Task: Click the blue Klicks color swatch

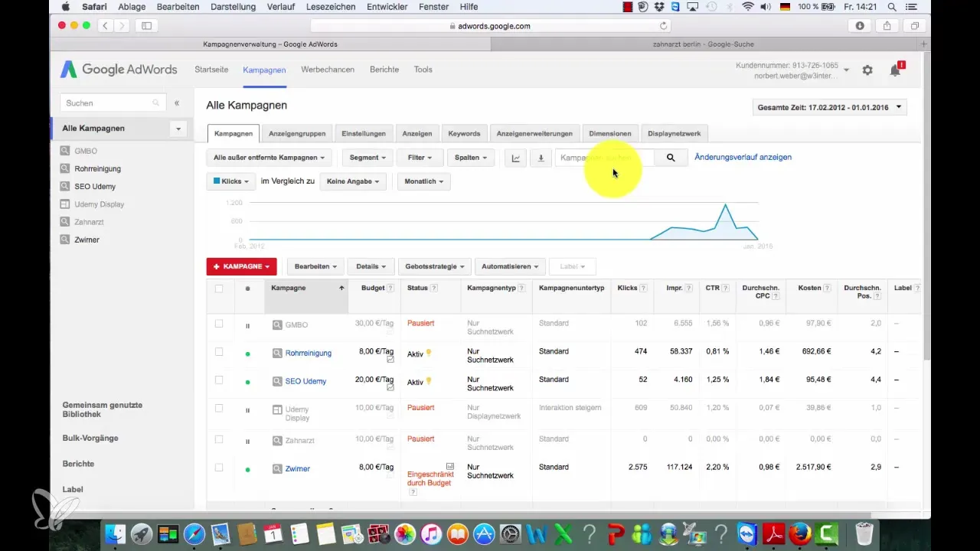Action: [x=217, y=181]
